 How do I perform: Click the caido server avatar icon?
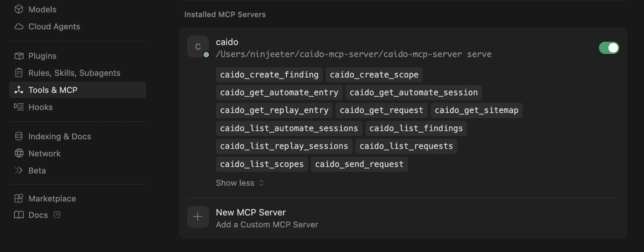tap(198, 46)
